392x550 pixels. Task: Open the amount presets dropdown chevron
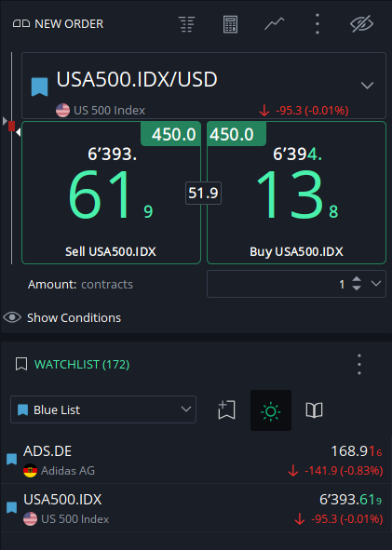click(x=376, y=284)
